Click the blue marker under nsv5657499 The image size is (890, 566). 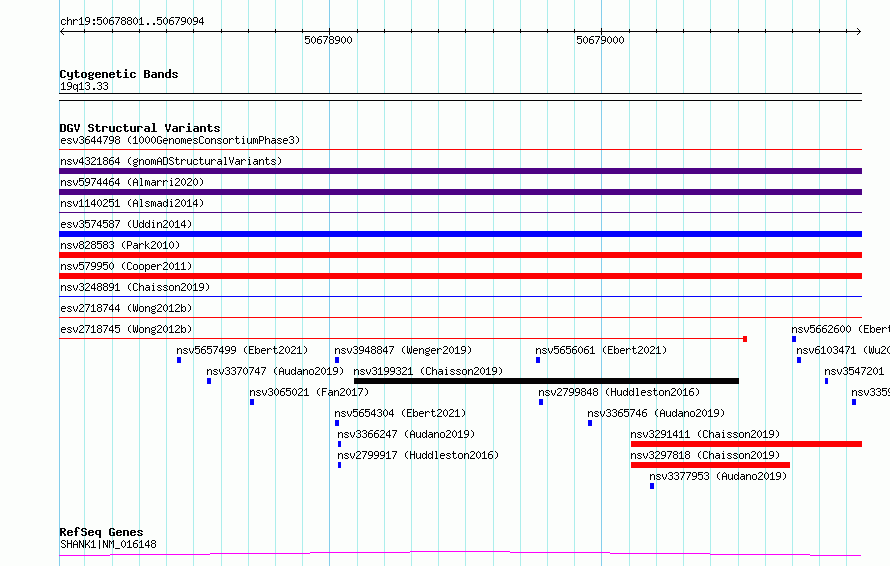179,360
